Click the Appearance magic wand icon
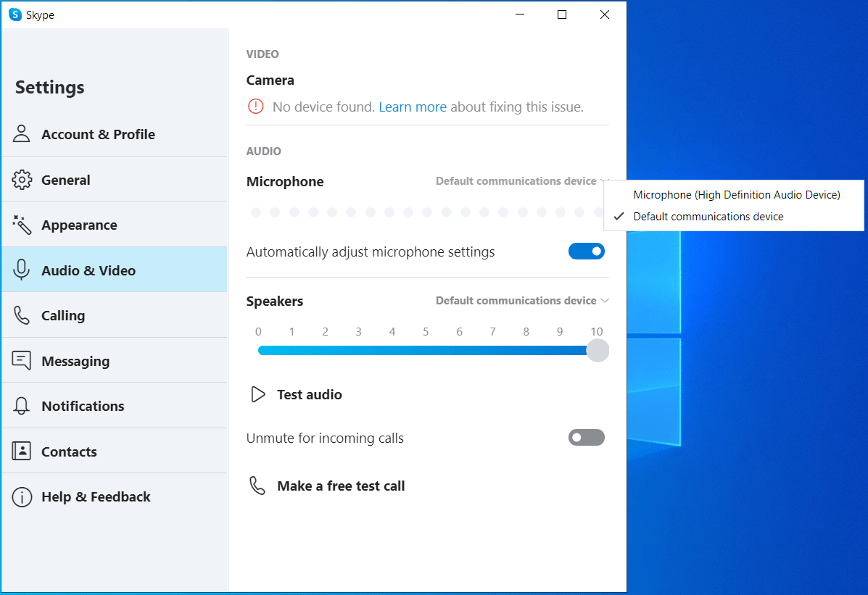This screenshot has height=595, width=868. [22, 225]
